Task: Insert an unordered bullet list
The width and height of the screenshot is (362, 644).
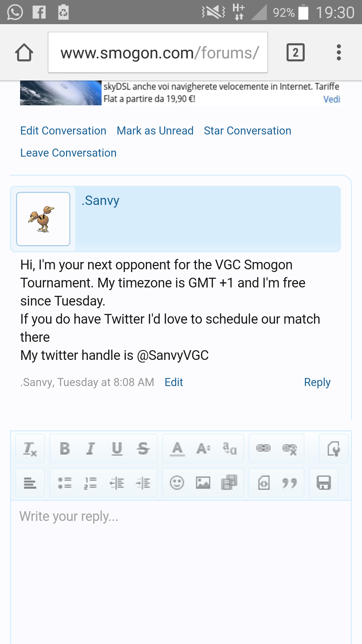Action: coord(65,483)
